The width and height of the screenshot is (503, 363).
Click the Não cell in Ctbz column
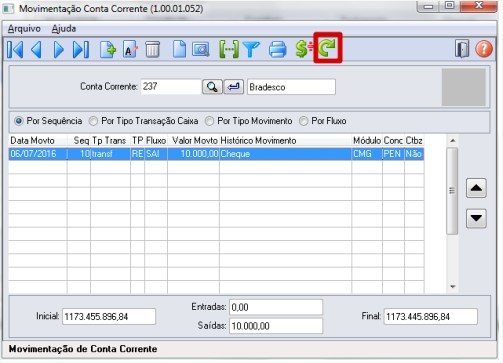pyautogui.click(x=414, y=154)
